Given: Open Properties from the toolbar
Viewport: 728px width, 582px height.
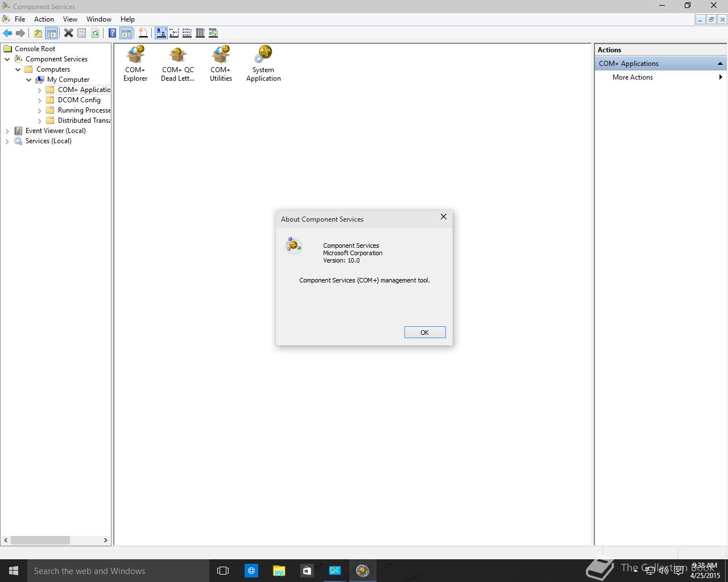Looking at the screenshot, I should tap(81, 33).
